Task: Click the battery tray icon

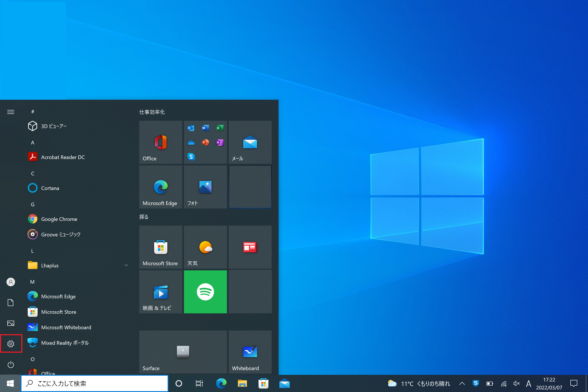Action: coord(490,383)
